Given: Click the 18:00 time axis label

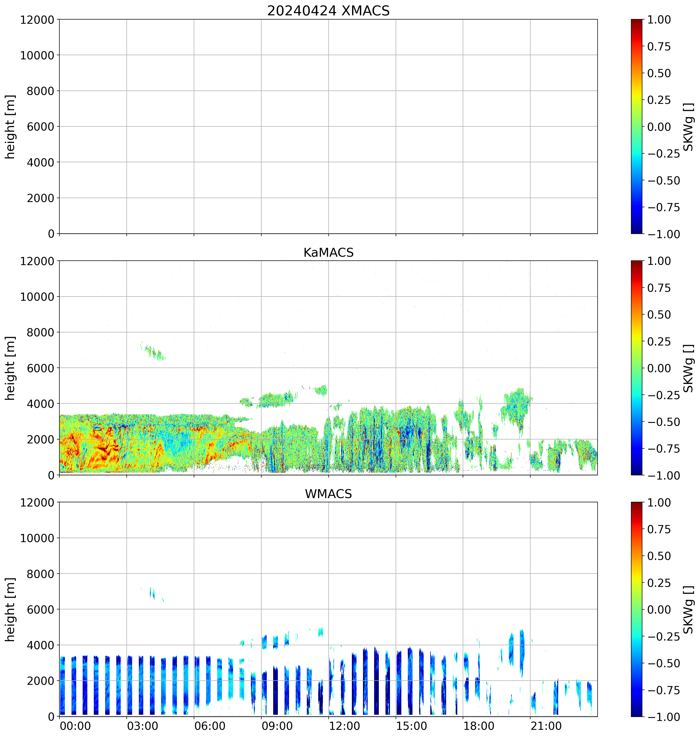Looking at the screenshot, I should pos(479,726).
